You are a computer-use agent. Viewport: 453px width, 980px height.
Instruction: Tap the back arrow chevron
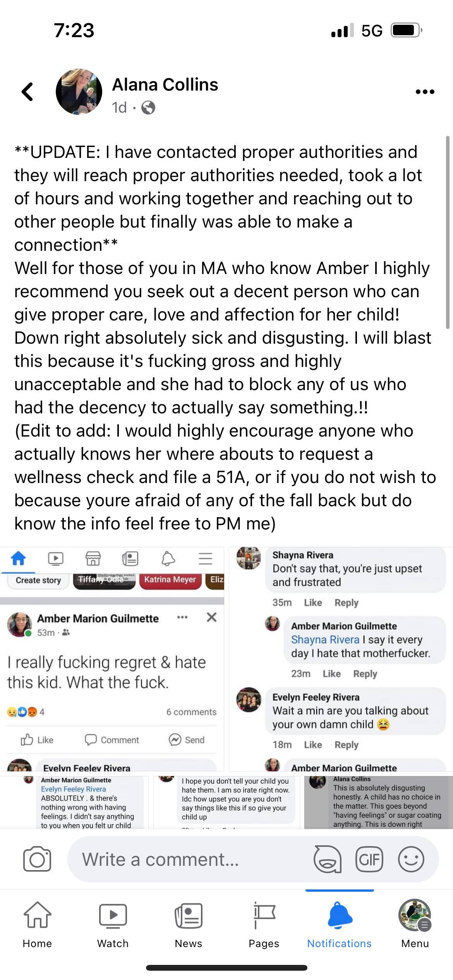pyautogui.click(x=27, y=92)
